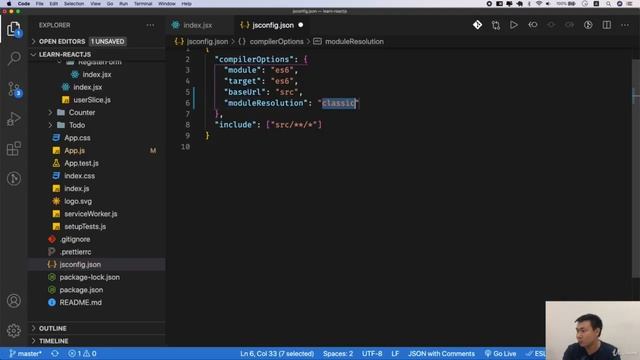The image size is (640, 360).
Task: Collapse the LEARN-REACTJS folder section
Action: pos(65,54)
